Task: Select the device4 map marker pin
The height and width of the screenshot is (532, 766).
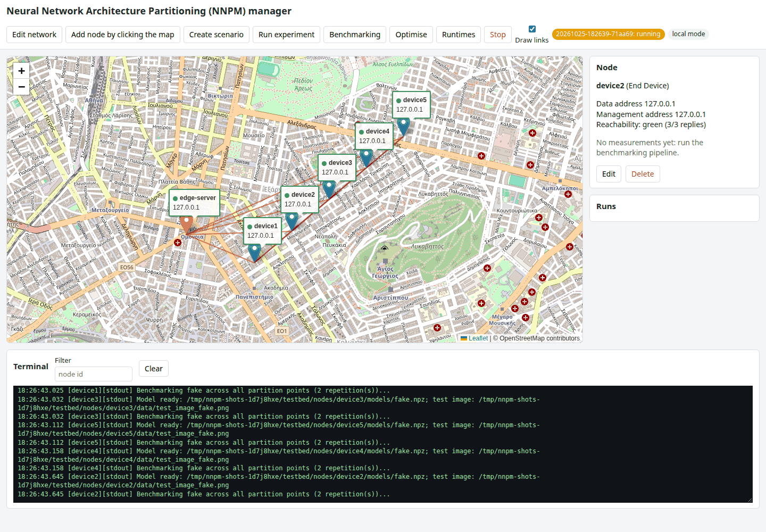Action: click(x=366, y=158)
